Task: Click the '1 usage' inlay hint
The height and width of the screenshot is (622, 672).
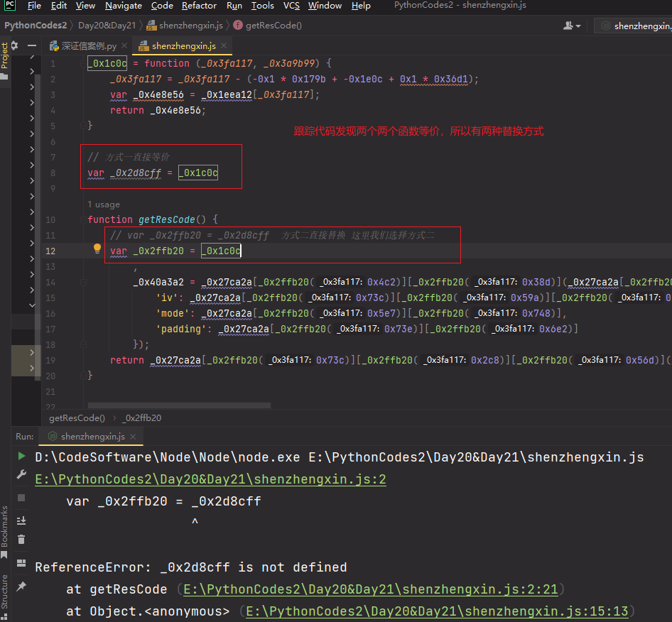Action: (x=104, y=204)
